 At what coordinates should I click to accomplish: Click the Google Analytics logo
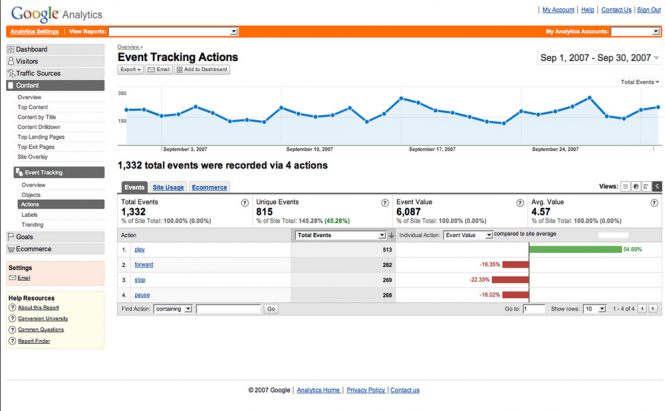(x=56, y=14)
